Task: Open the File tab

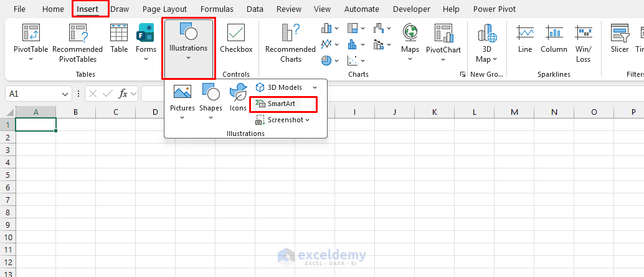Action: pyautogui.click(x=19, y=9)
